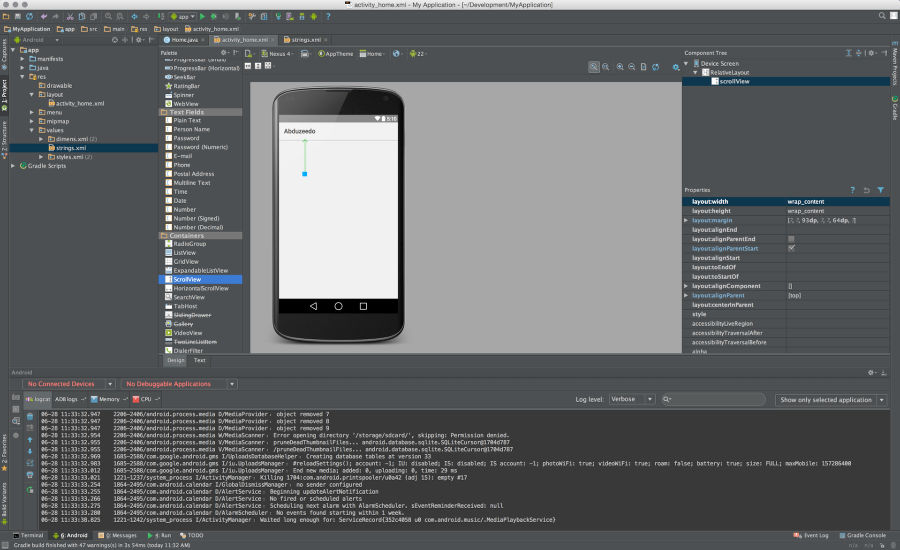Image resolution: width=900 pixels, height=550 pixels.
Task: Run the app with green play icon
Action: click(x=202, y=17)
